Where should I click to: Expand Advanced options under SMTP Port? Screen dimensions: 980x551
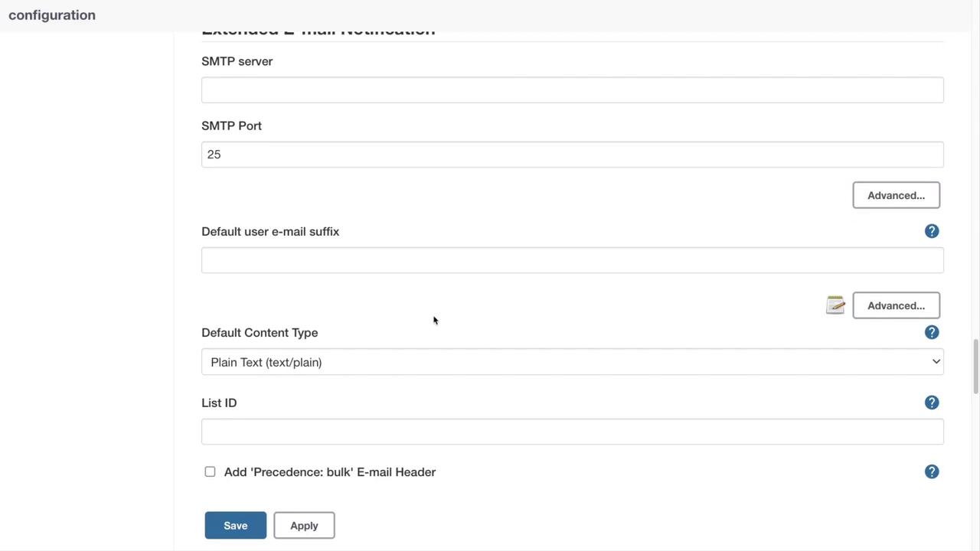tap(896, 195)
